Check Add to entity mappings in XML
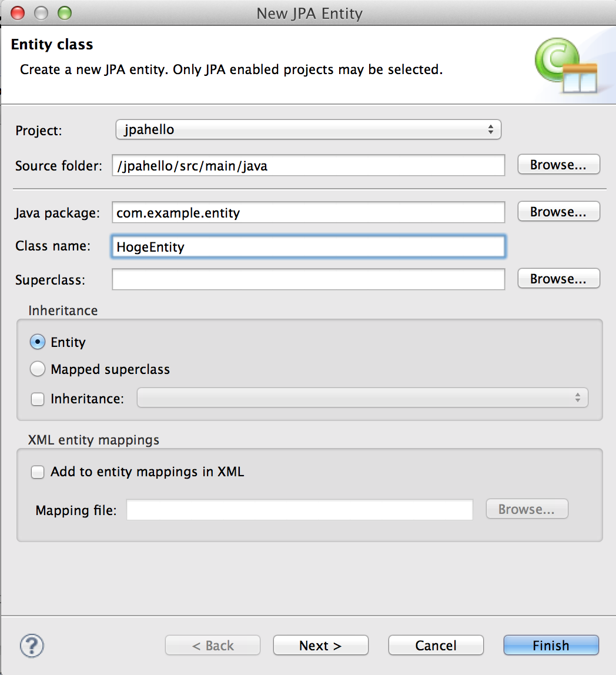 pos(38,472)
